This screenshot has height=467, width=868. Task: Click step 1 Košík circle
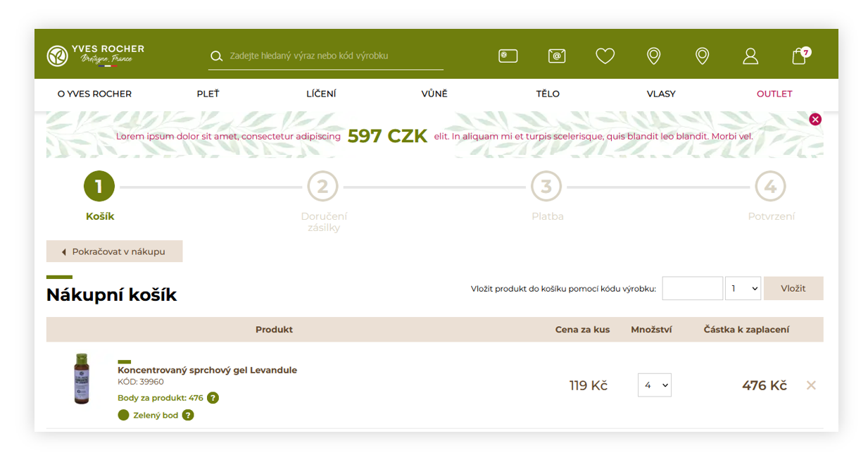(x=99, y=187)
